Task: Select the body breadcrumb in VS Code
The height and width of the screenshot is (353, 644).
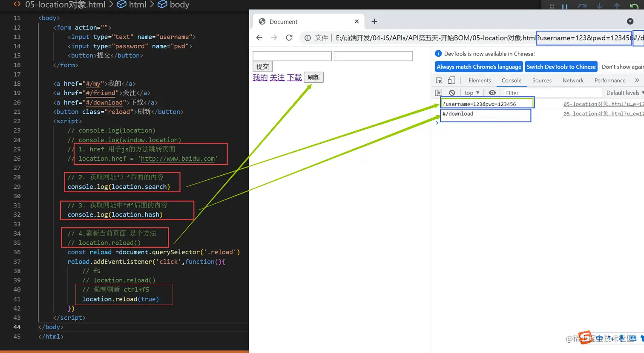Action: pyautogui.click(x=179, y=5)
